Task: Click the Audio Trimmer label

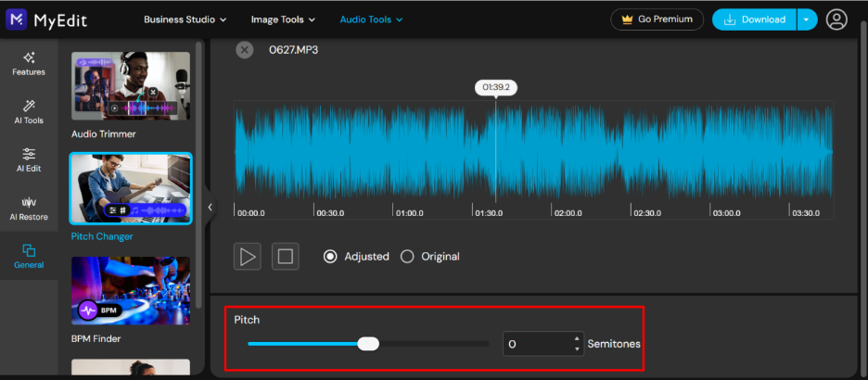Action: tap(104, 133)
